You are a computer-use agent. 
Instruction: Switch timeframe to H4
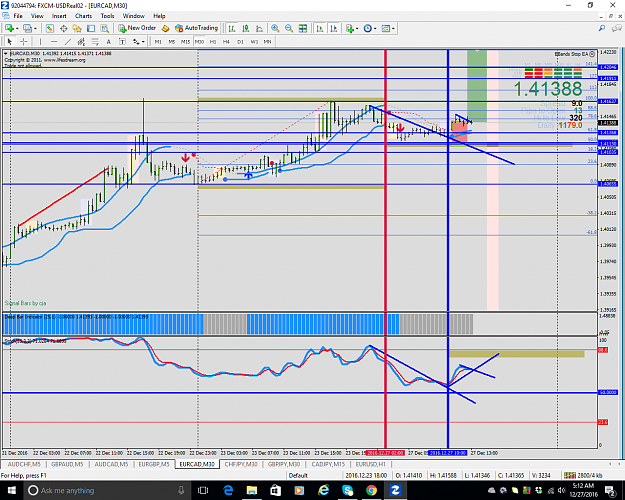tap(226, 41)
